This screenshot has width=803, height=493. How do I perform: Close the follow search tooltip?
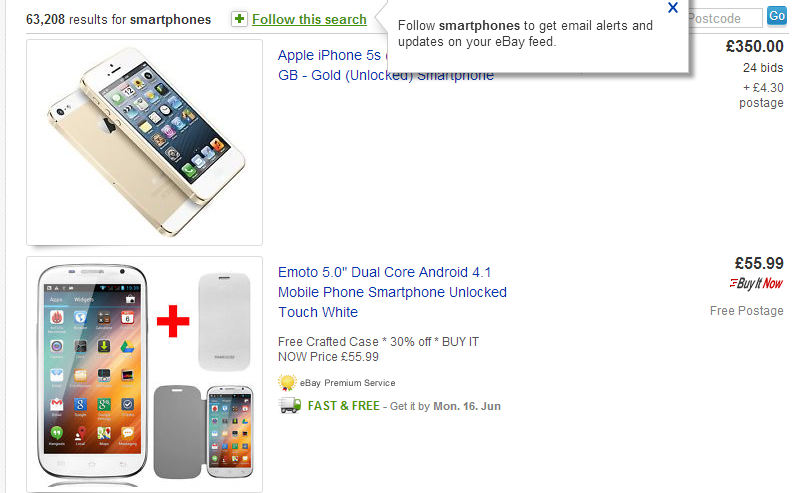pyautogui.click(x=673, y=8)
